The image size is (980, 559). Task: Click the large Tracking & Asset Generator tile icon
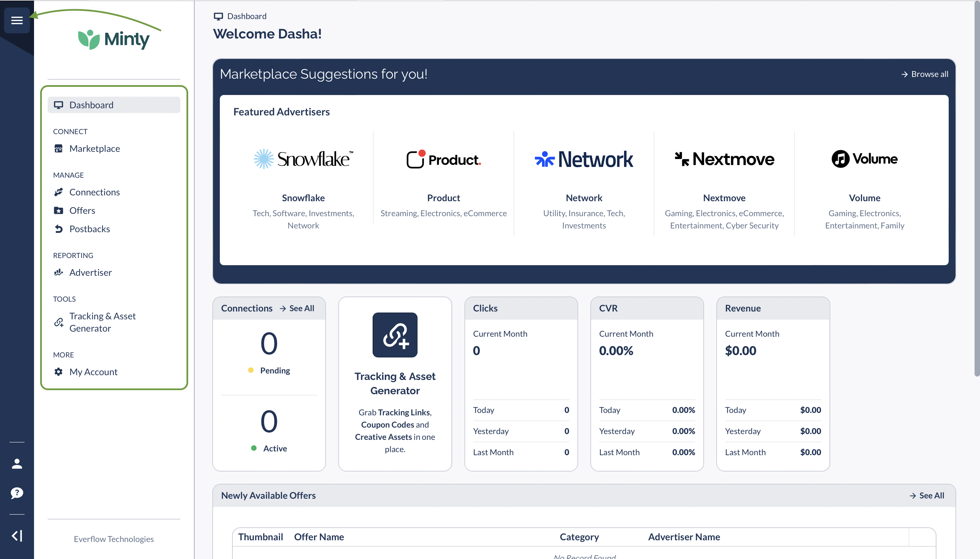pos(395,335)
